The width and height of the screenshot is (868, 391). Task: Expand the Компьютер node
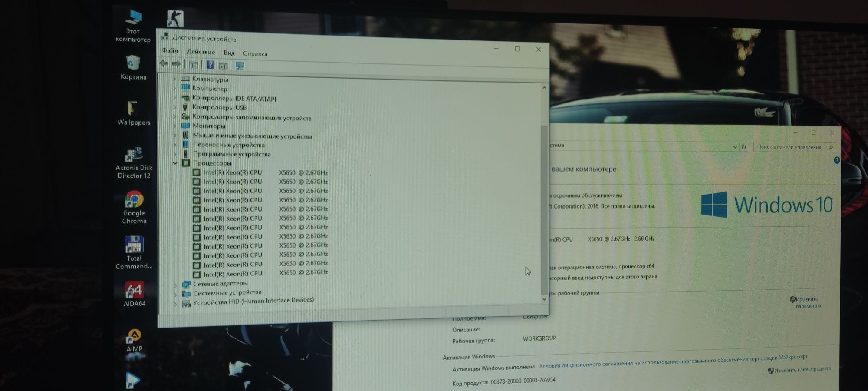(174, 88)
